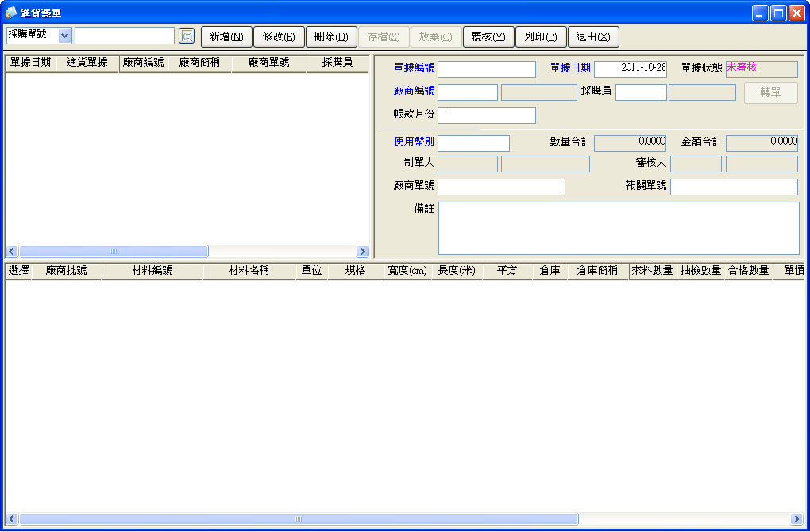
Task: Click the 採購員 column header in the left list
Action: tap(337, 63)
